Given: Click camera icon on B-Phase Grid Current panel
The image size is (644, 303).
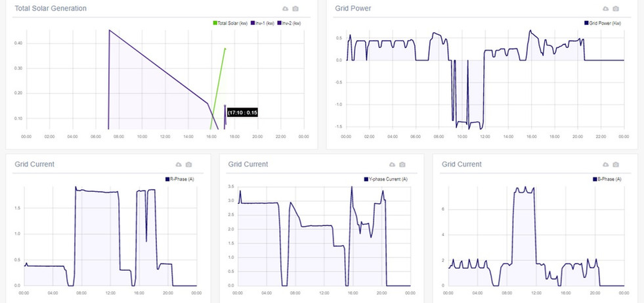Looking at the screenshot, I should click(x=616, y=164).
